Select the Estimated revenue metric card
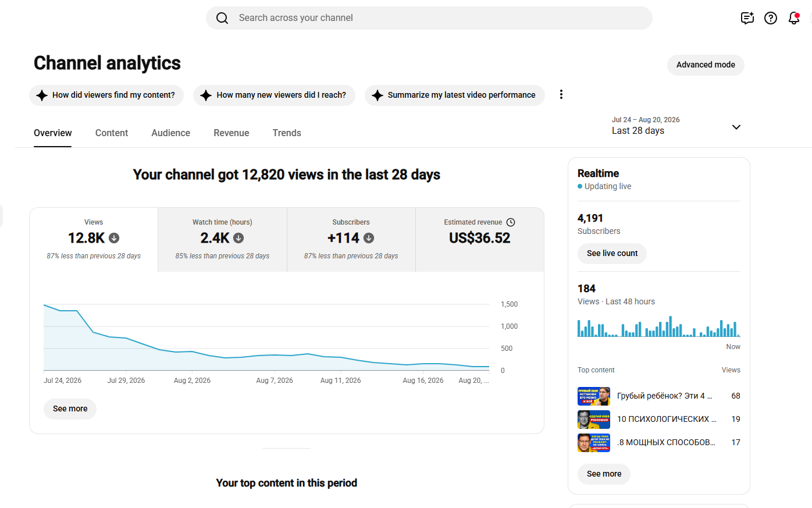The height and width of the screenshot is (508, 812). [480, 240]
